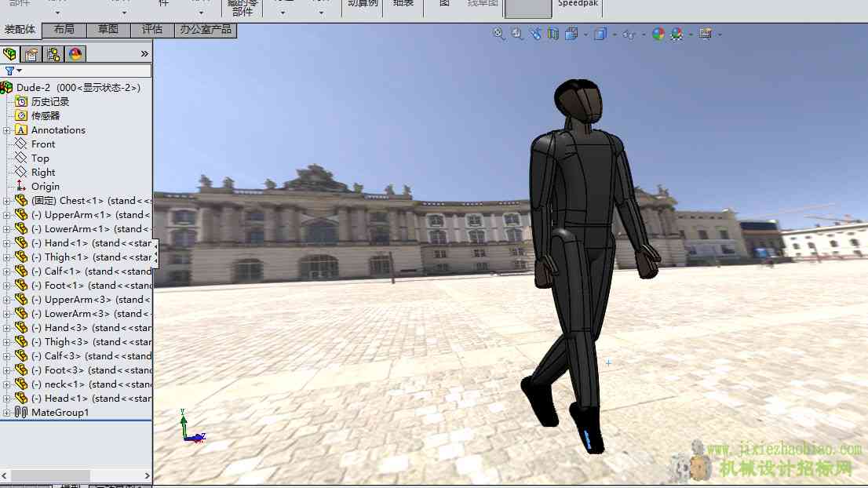
Task: Select the LowerArm<3> component
Action: [x=91, y=313]
